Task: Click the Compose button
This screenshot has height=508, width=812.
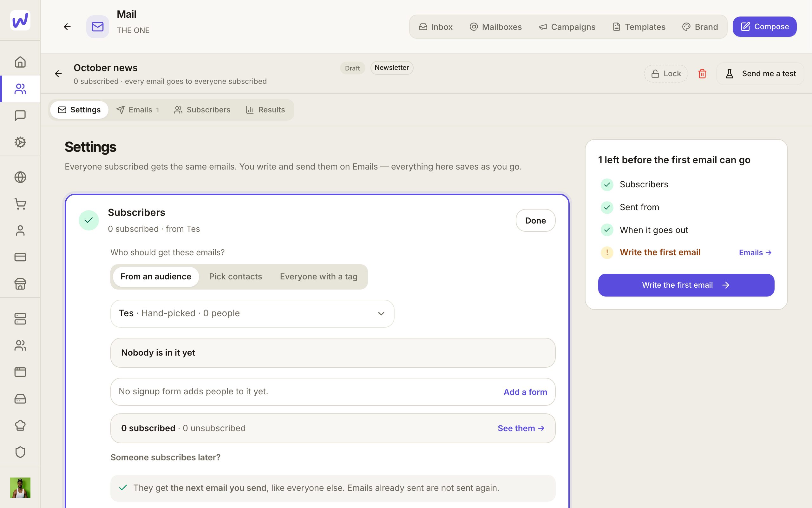Action: 764,27
